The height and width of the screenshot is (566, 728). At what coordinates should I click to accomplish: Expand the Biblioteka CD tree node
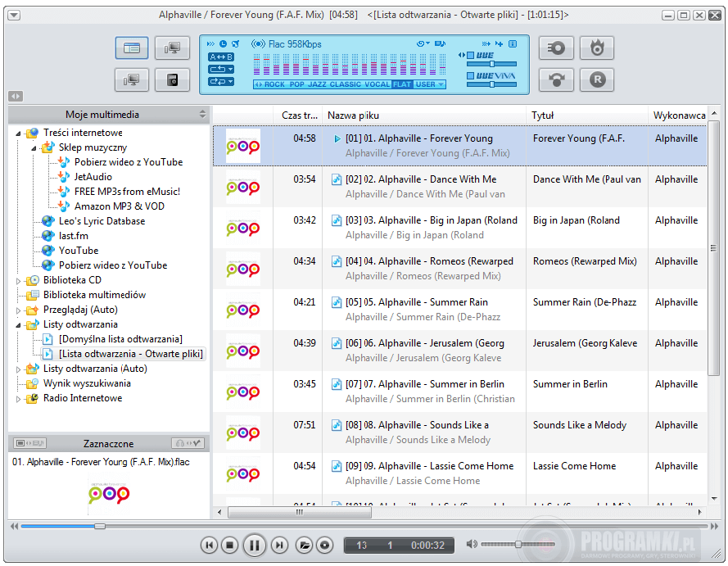point(19,281)
